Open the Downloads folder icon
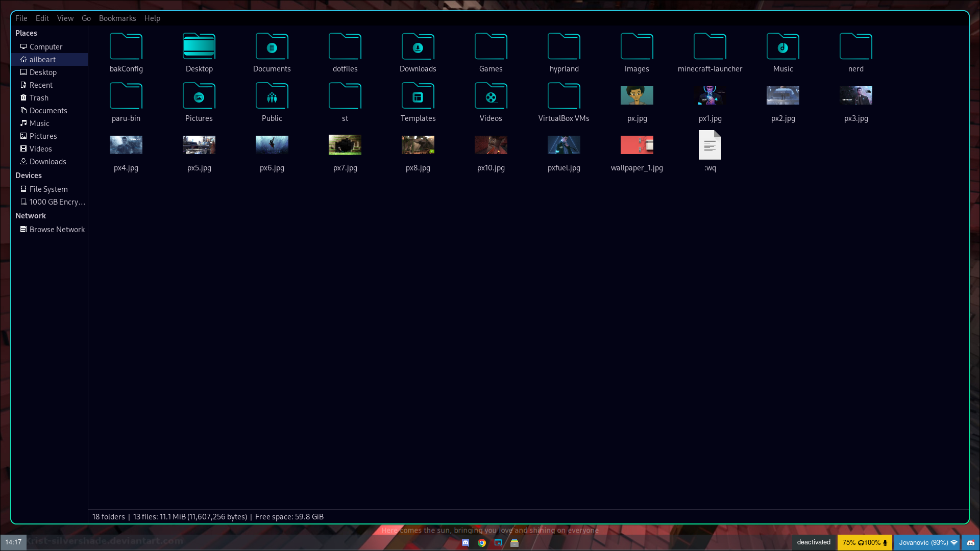 click(418, 47)
